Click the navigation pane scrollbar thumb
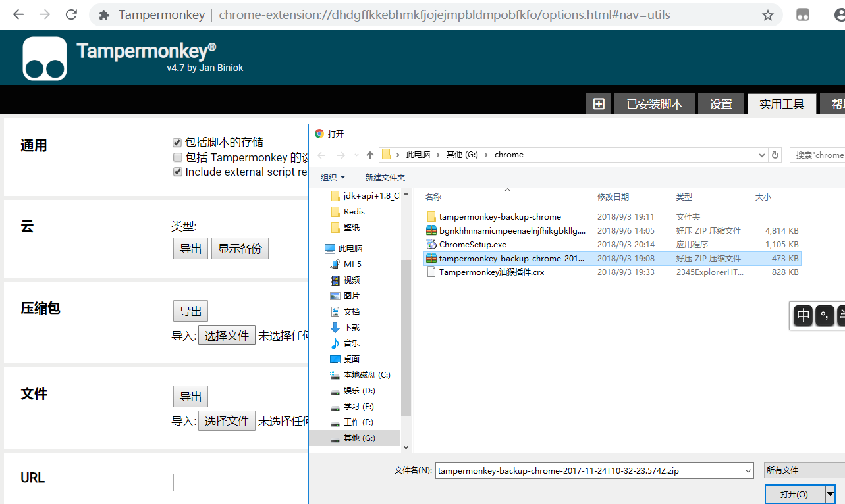 (406, 337)
